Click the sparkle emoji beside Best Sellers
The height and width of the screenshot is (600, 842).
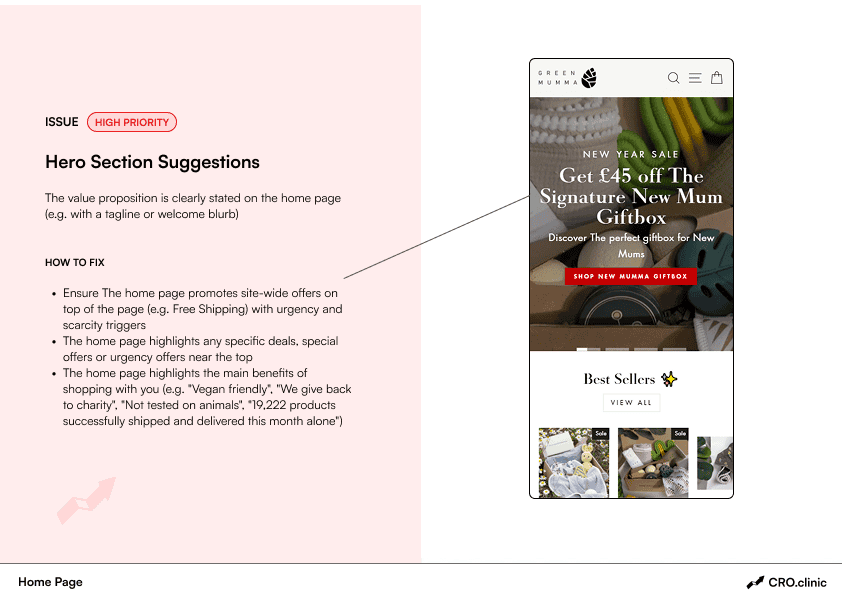point(668,379)
